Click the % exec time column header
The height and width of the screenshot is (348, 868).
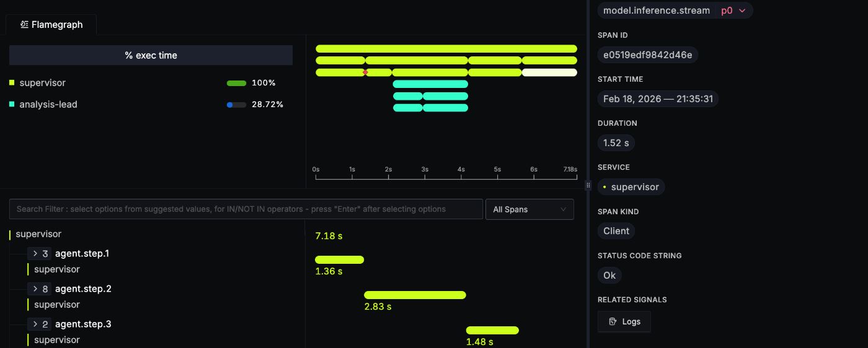pos(151,55)
